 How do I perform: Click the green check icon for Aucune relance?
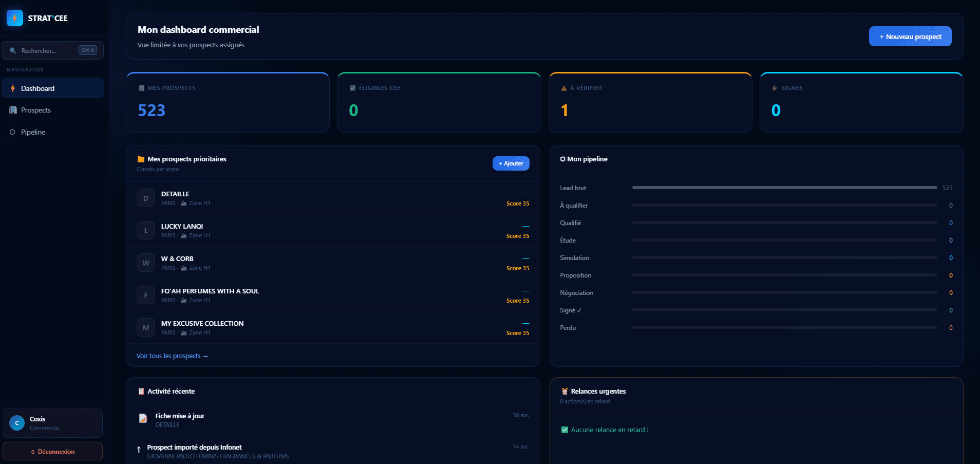click(x=564, y=430)
